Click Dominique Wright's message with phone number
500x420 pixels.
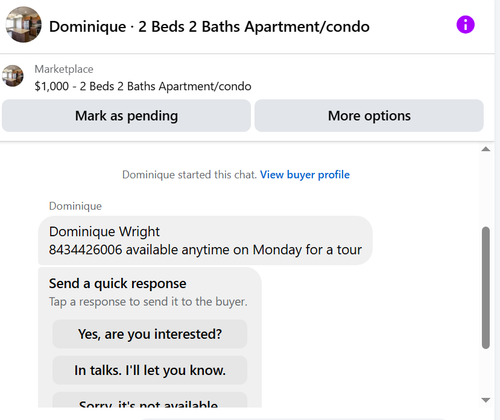(205, 241)
